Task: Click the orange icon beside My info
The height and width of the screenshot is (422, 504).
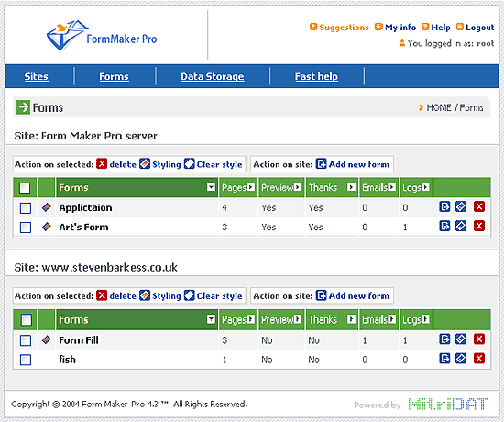Action: pos(379,27)
